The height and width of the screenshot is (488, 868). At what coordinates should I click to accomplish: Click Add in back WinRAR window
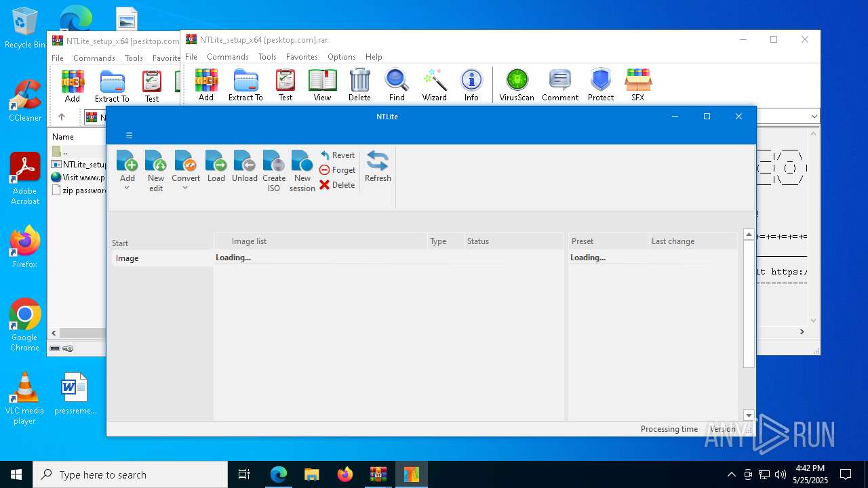[73, 86]
